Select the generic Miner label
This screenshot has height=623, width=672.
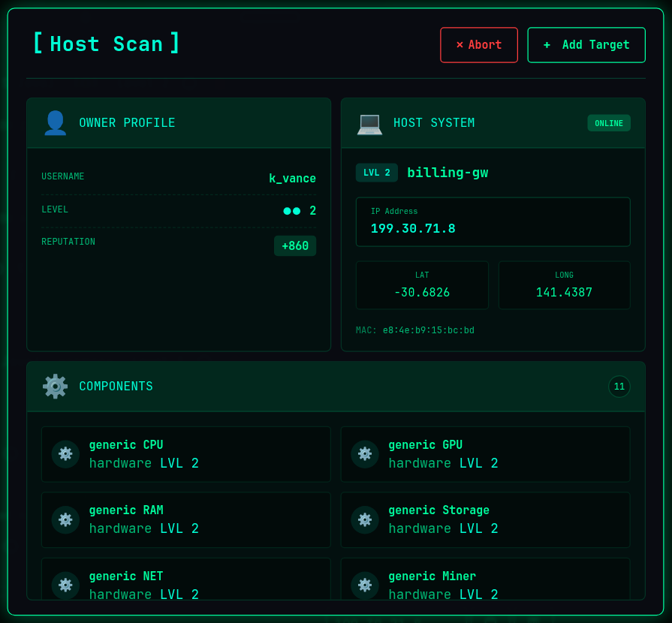click(x=432, y=576)
